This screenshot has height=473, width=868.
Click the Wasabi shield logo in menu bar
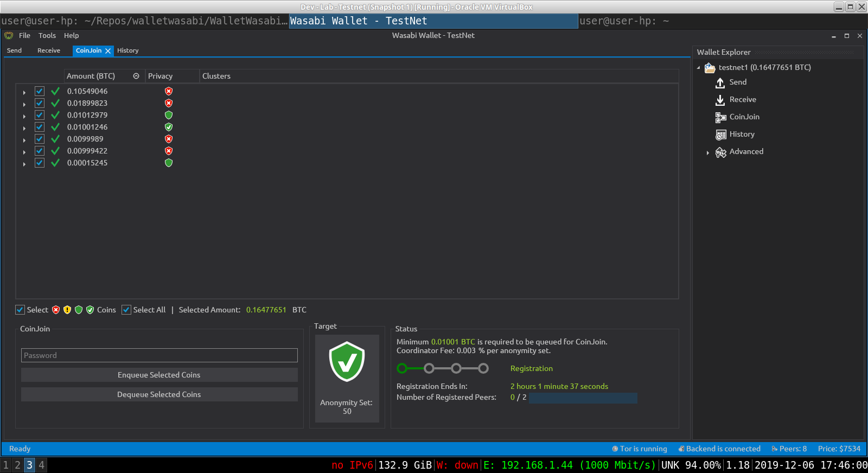[9, 35]
